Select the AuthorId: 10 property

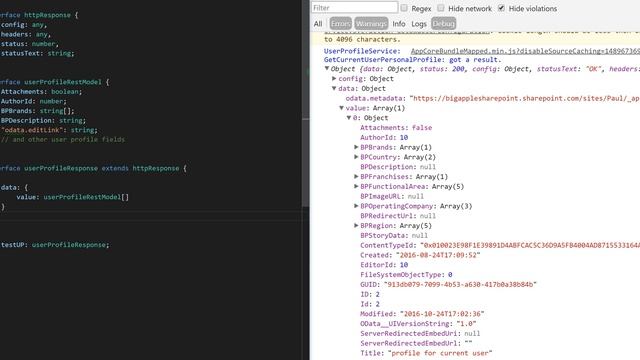tap(384, 138)
